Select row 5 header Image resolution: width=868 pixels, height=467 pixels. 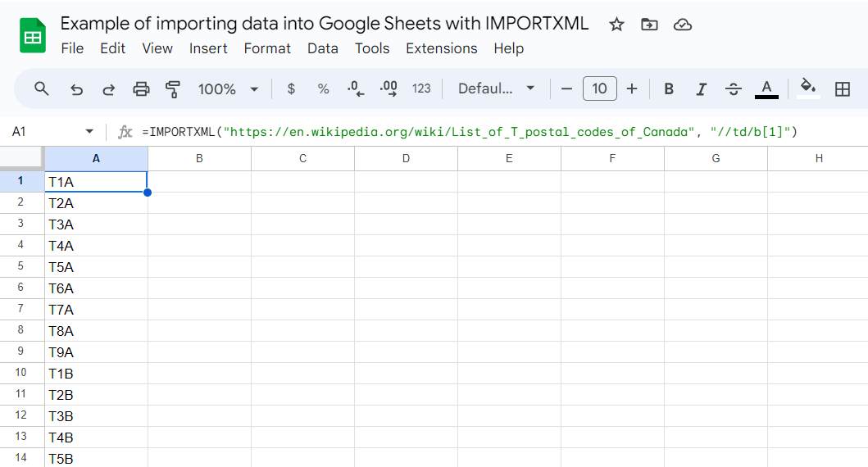pyautogui.click(x=21, y=266)
